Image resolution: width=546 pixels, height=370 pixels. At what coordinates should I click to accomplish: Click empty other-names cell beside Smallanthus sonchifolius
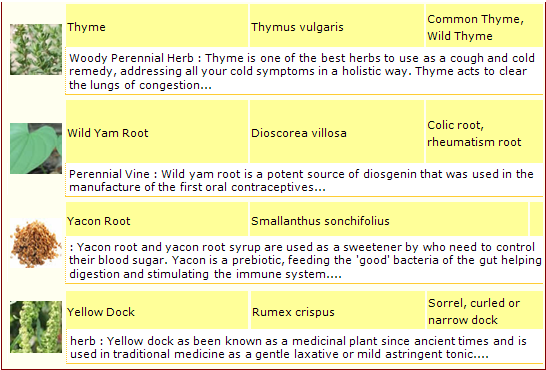536,219
